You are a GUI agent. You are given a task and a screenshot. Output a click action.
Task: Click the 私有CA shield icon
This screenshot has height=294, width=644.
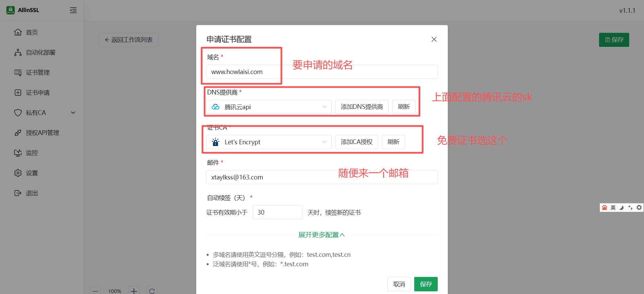(x=18, y=113)
